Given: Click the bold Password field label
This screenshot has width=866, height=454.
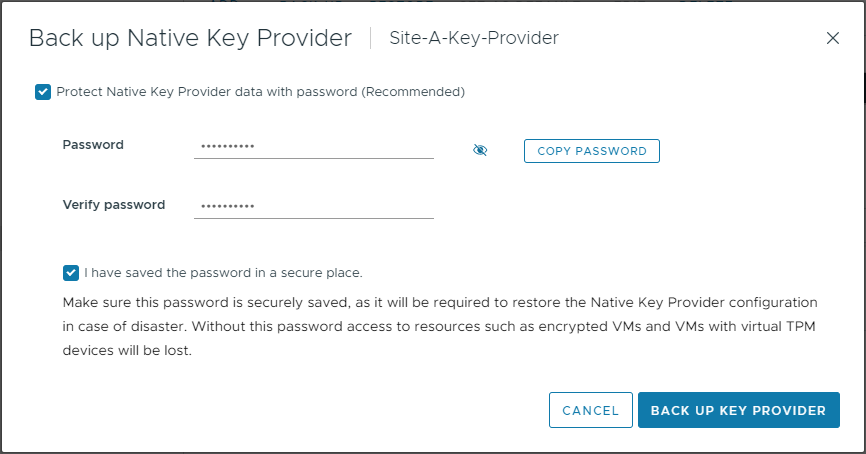Looking at the screenshot, I should [x=93, y=145].
